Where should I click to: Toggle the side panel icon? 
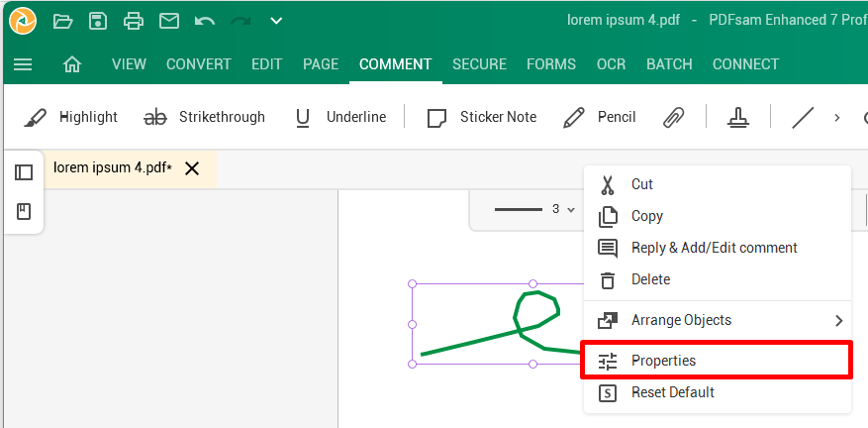pyautogui.click(x=24, y=172)
